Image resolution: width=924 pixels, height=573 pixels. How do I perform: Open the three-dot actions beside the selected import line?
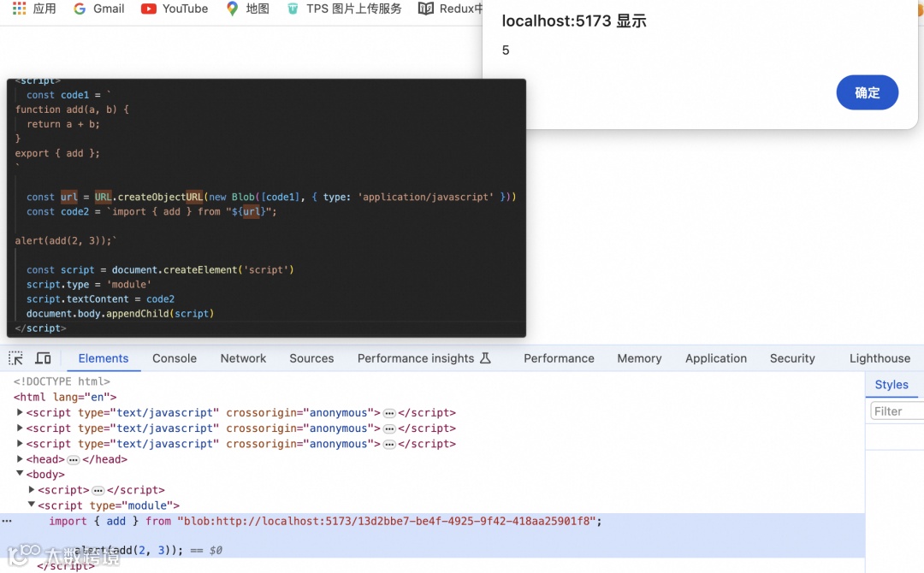click(7, 521)
